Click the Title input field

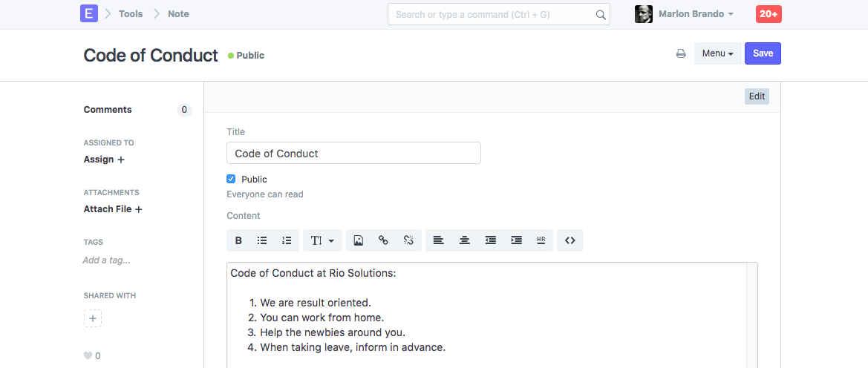point(353,154)
